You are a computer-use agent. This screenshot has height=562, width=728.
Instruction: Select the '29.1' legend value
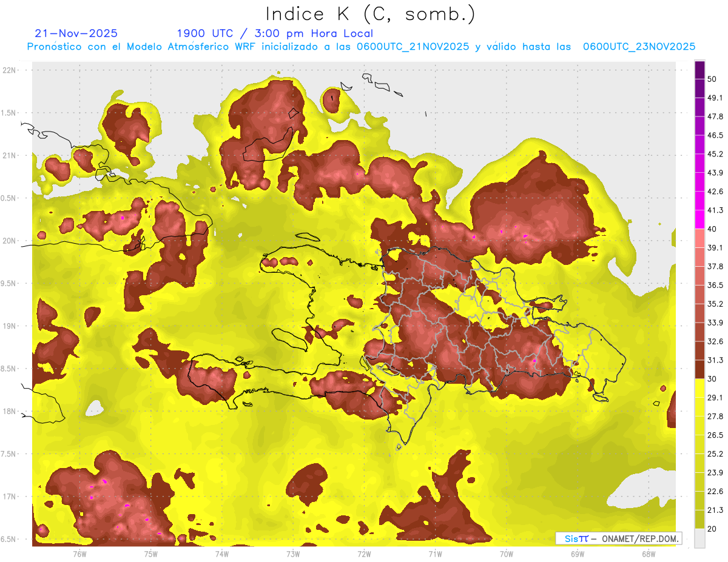pos(716,397)
